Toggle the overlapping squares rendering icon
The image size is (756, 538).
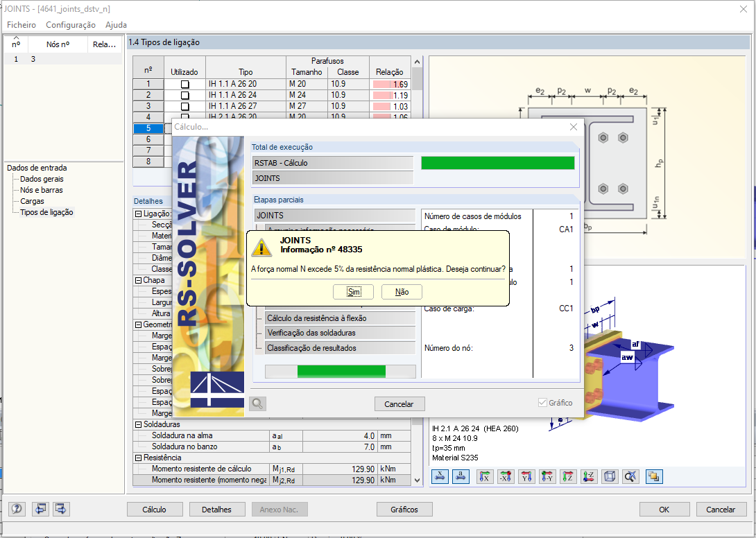[654, 477]
